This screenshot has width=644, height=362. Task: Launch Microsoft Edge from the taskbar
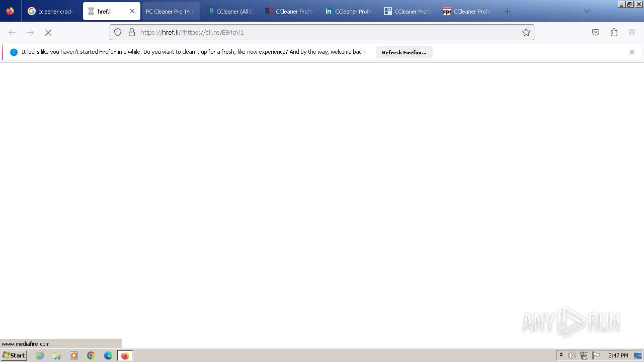[108, 355]
